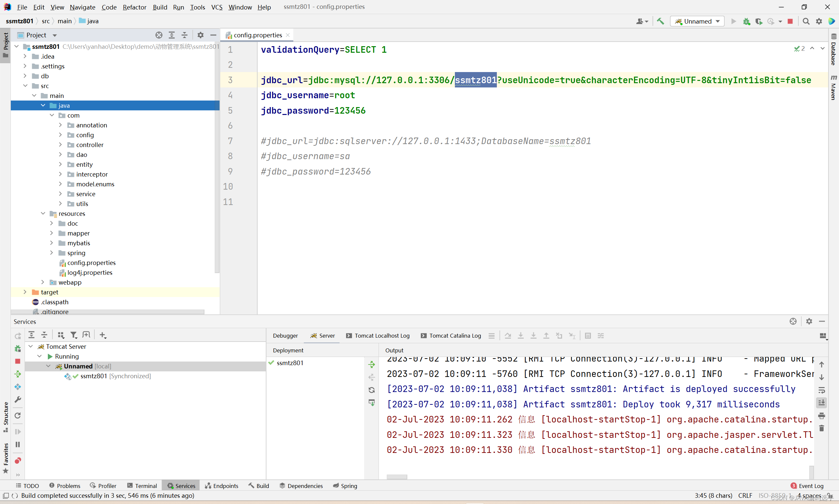This screenshot has width=839, height=504.
Task: Expand the .idea folder
Action: 25,56
